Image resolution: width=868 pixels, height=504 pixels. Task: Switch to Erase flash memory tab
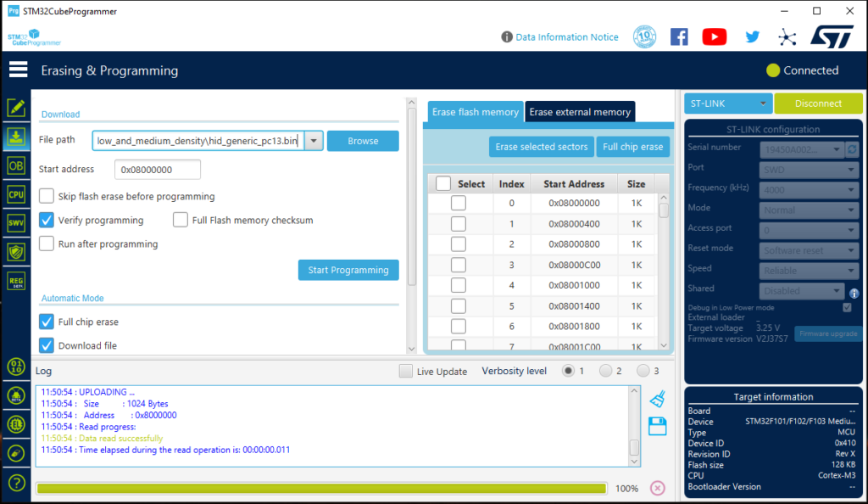475,112
